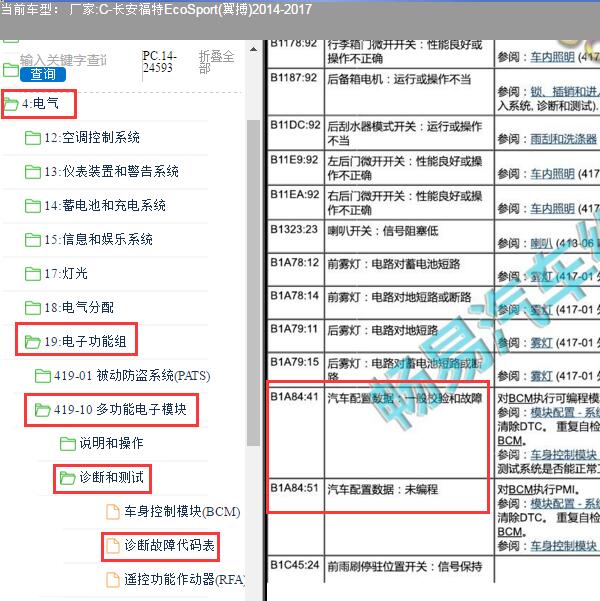
Task: Select DTC code cell B1A79:11
Action: (295, 336)
